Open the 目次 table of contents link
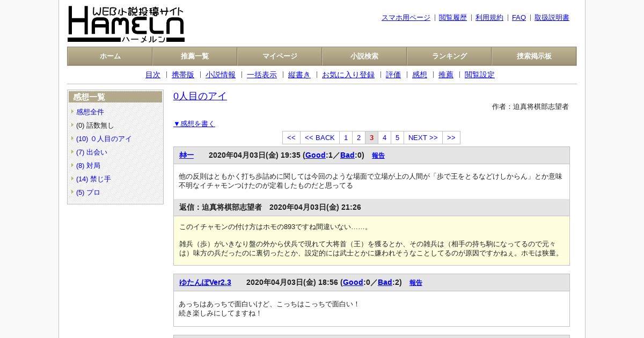Image resolution: width=644 pixels, height=338 pixels. coord(153,75)
